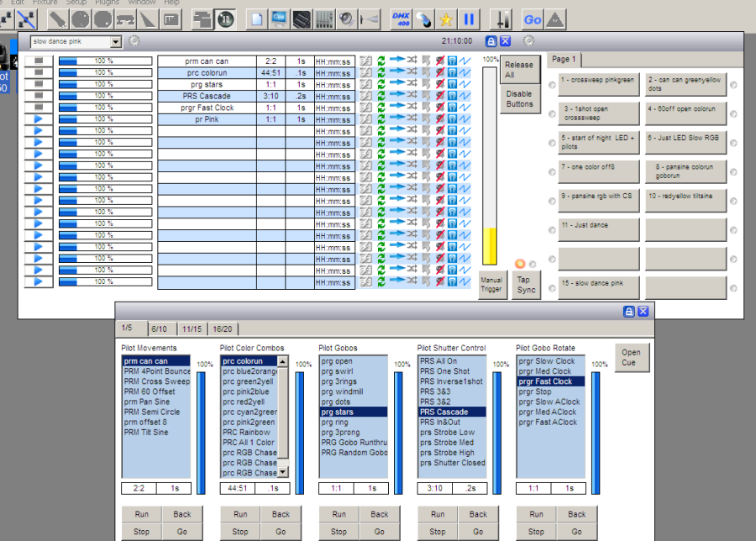The image size is (756, 541).
Task: Click the blank page toolbar icon
Action: tap(257, 20)
